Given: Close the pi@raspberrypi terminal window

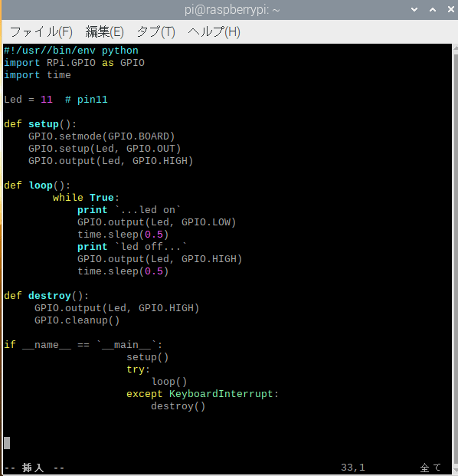Looking at the screenshot, I should point(451,10).
